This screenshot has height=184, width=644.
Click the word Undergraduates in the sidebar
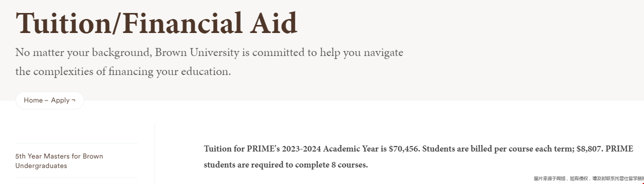coord(41,166)
